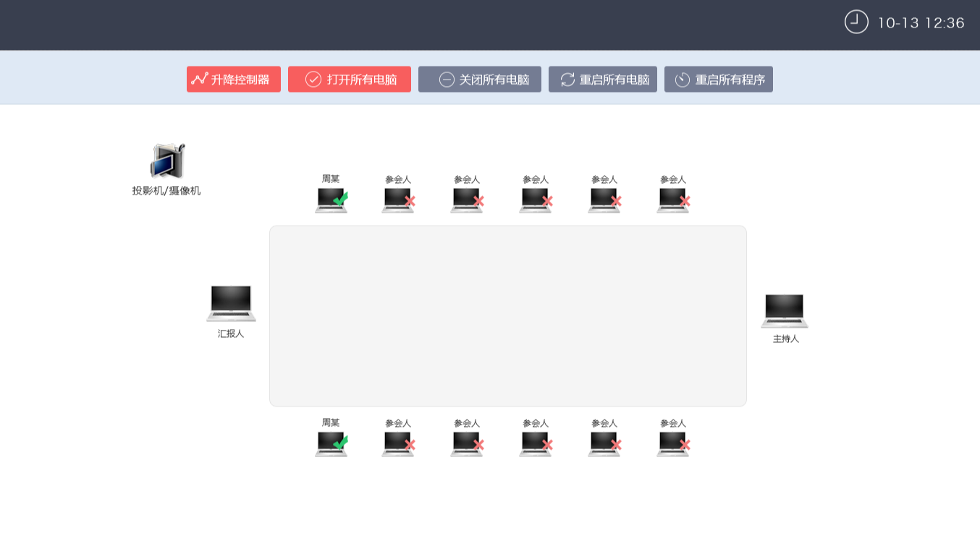
Task: Open the 升降控制器 lift controller
Action: [x=233, y=80]
